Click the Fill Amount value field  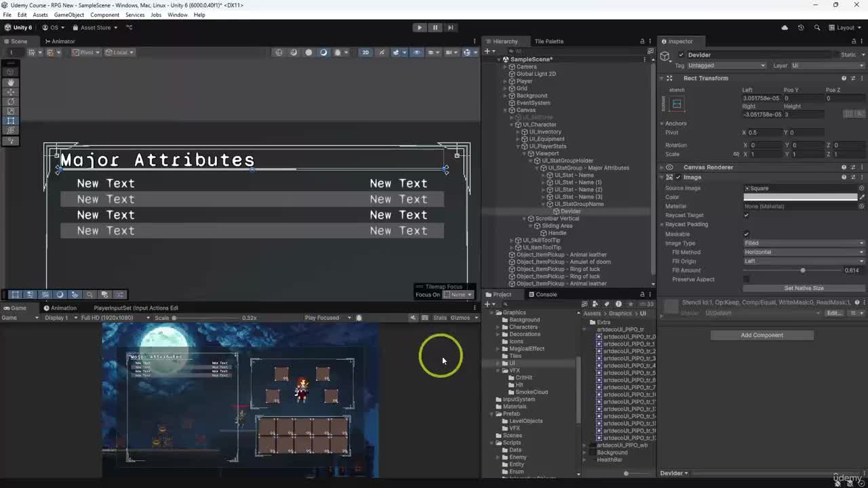852,270
